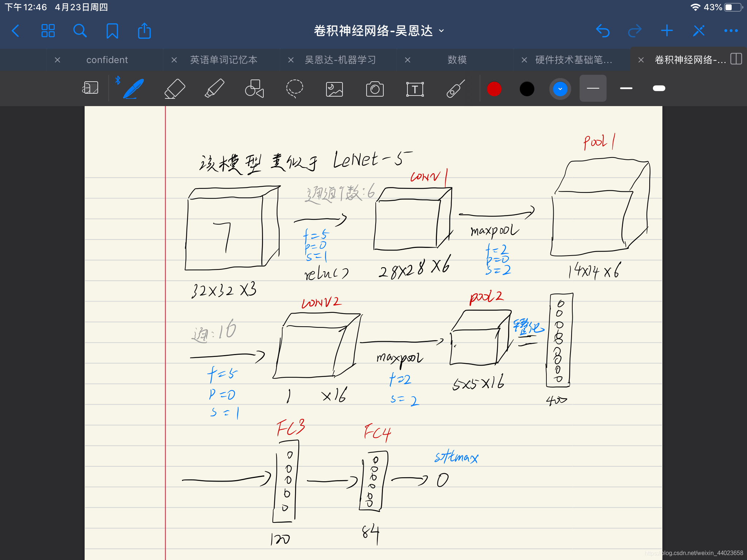Image resolution: width=747 pixels, height=560 pixels.
Task: Activate the lasso selection tool
Action: pos(294,88)
